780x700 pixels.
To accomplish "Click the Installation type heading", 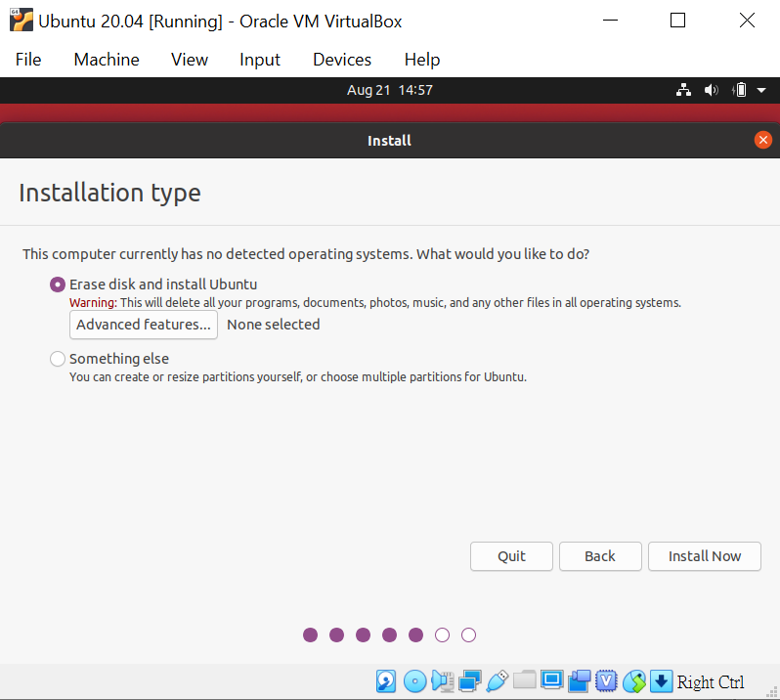I will (x=109, y=193).
